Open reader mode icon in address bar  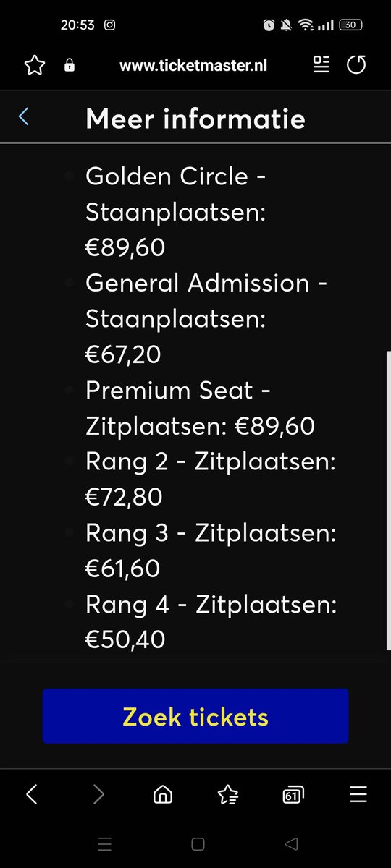click(x=321, y=65)
